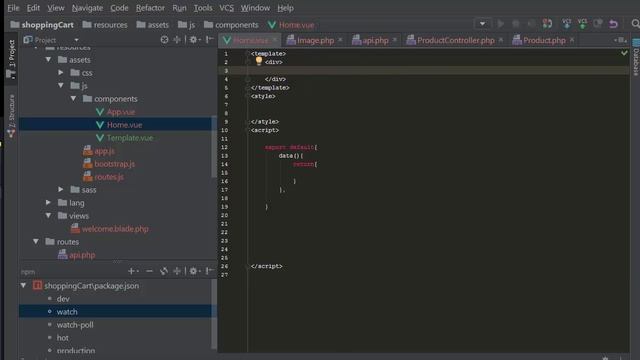The image size is (640, 360).
Task: Click remove (minus) icon in npm panel
Action: [x=149, y=271]
